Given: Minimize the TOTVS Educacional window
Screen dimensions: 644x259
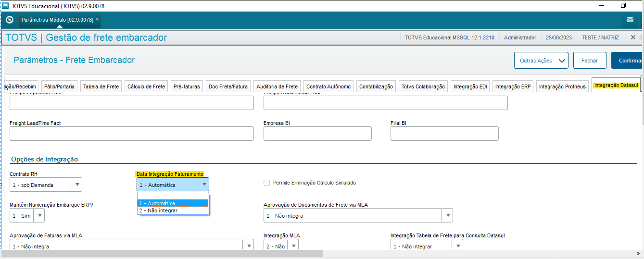Looking at the screenshot, I should (601, 6).
